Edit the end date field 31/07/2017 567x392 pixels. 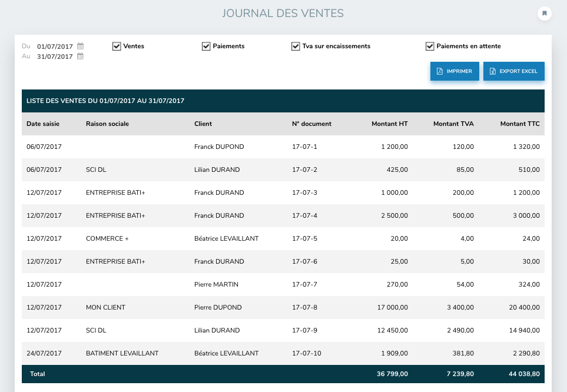coord(55,57)
